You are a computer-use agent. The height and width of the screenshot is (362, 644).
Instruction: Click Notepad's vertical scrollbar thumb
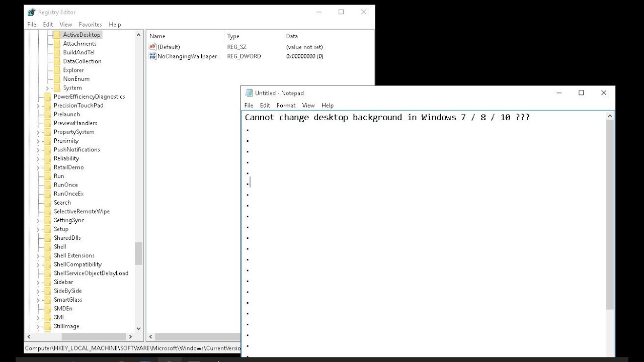pos(610,215)
